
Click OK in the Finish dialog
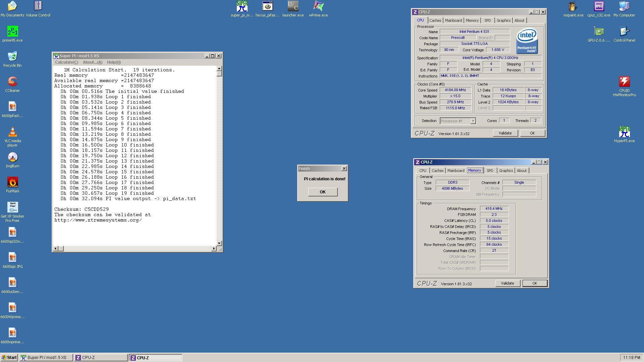click(x=323, y=192)
